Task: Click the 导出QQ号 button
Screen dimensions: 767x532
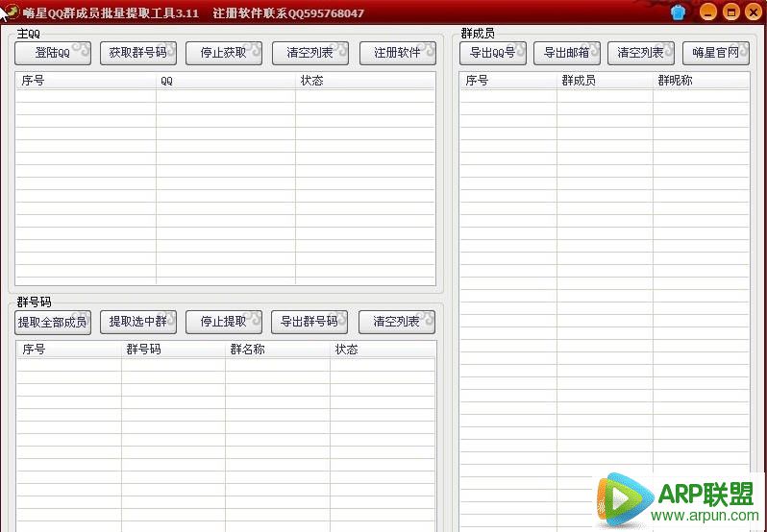Action: 493,53
